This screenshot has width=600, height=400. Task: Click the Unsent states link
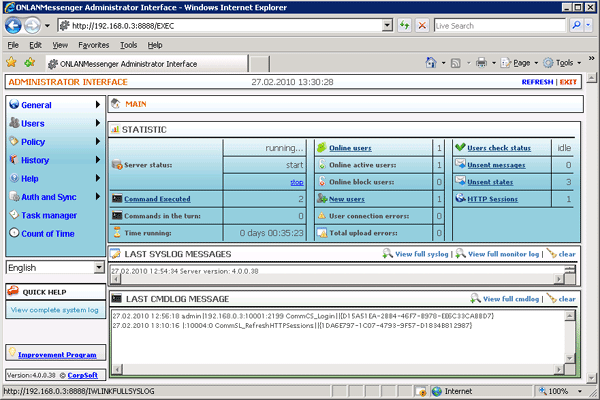click(490, 182)
